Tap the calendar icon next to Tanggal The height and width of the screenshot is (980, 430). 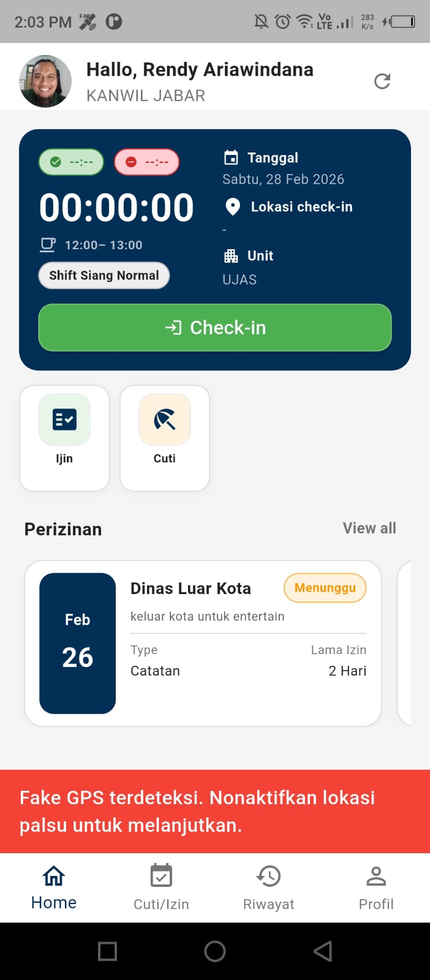(233, 157)
